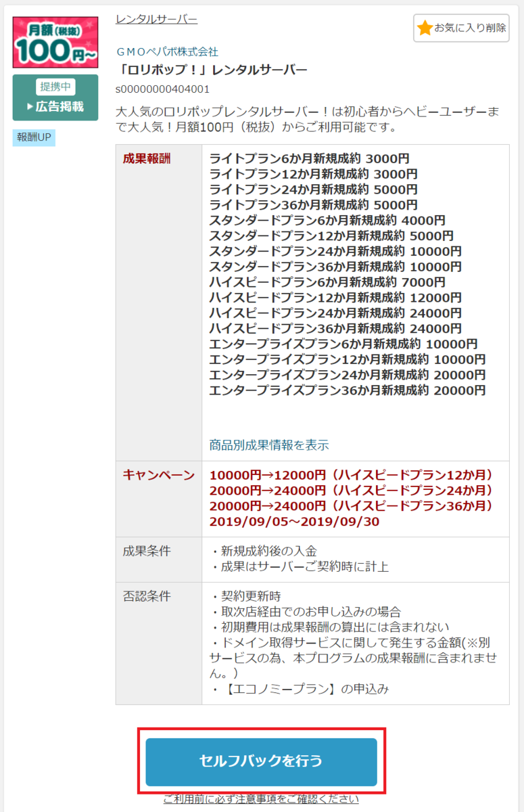The width and height of the screenshot is (524, 812).
Task: Click スタンダードプラン6か月新規成約 4000円 row
Action: click(327, 221)
